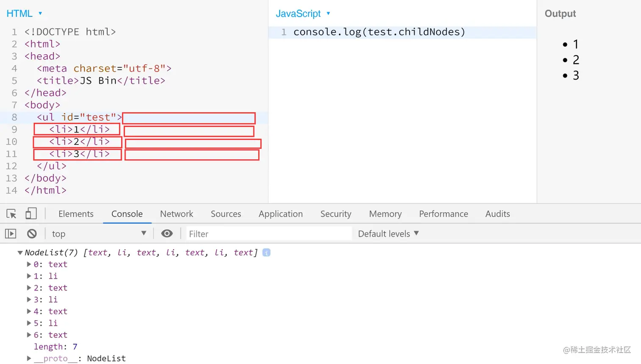Click the <li>2</li> code line
The height and width of the screenshot is (364, 641).
79,142
